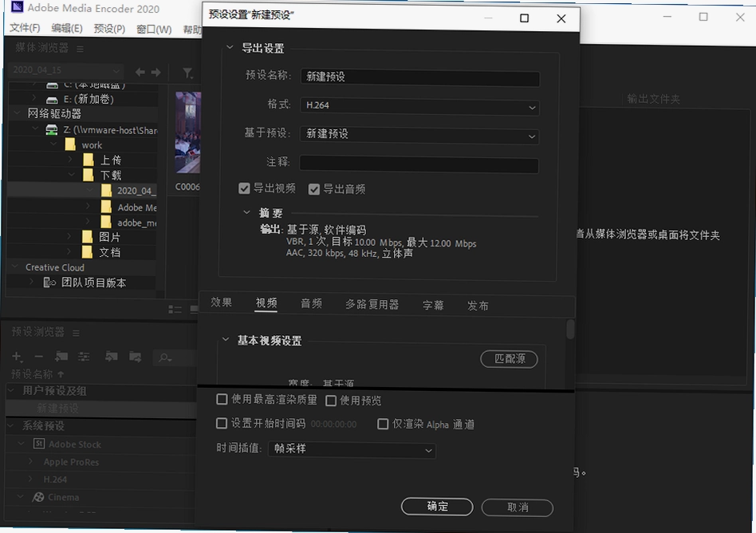This screenshot has width=756, height=533.
Task: Click the minus icon to delete preset
Action: 39,357
